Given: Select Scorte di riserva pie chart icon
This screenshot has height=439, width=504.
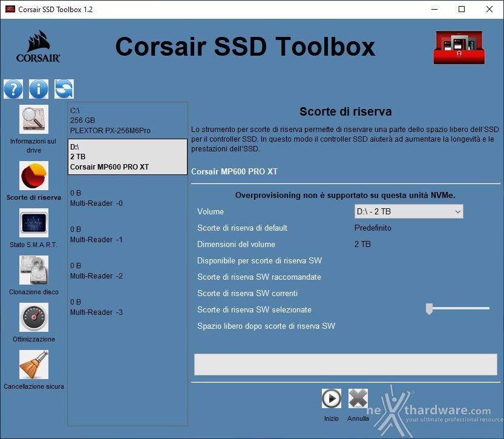Looking at the screenshot, I should (x=34, y=176).
